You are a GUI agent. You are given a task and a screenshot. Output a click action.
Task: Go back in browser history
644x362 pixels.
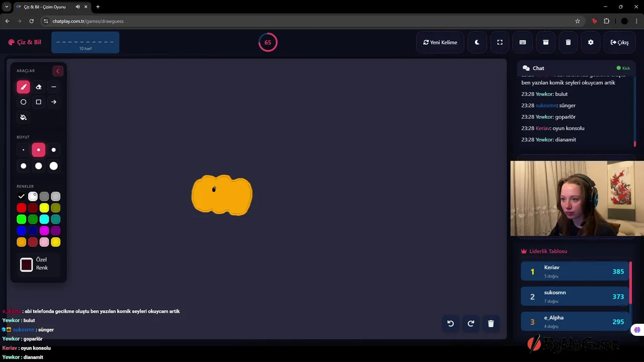(7, 21)
